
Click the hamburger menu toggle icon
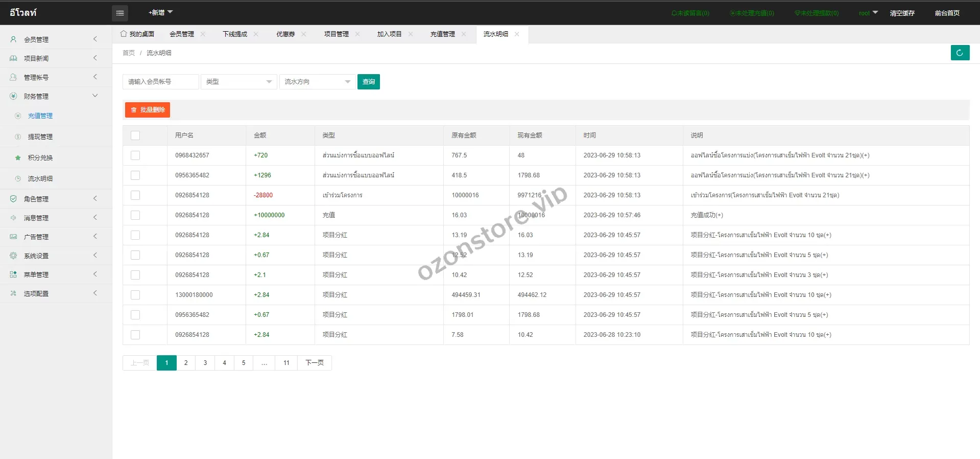[120, 13]
